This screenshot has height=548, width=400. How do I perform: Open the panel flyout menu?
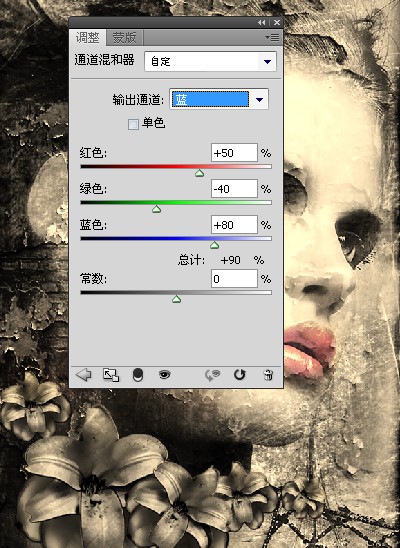click(x=272, y=38)
